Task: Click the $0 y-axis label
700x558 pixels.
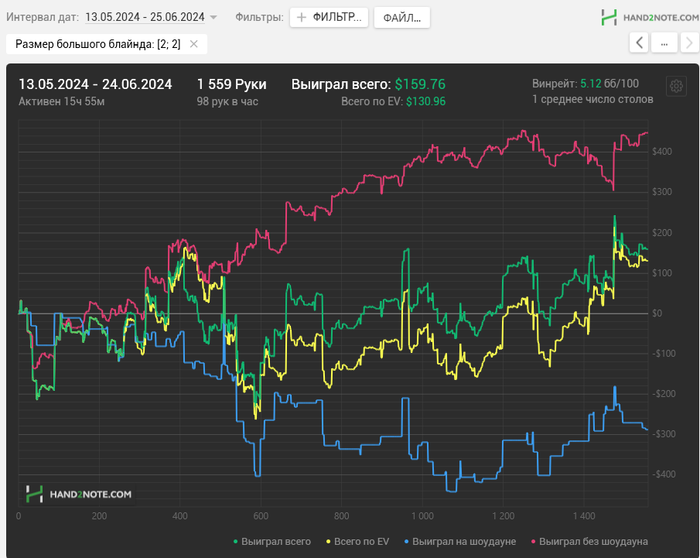Action: 657,313
